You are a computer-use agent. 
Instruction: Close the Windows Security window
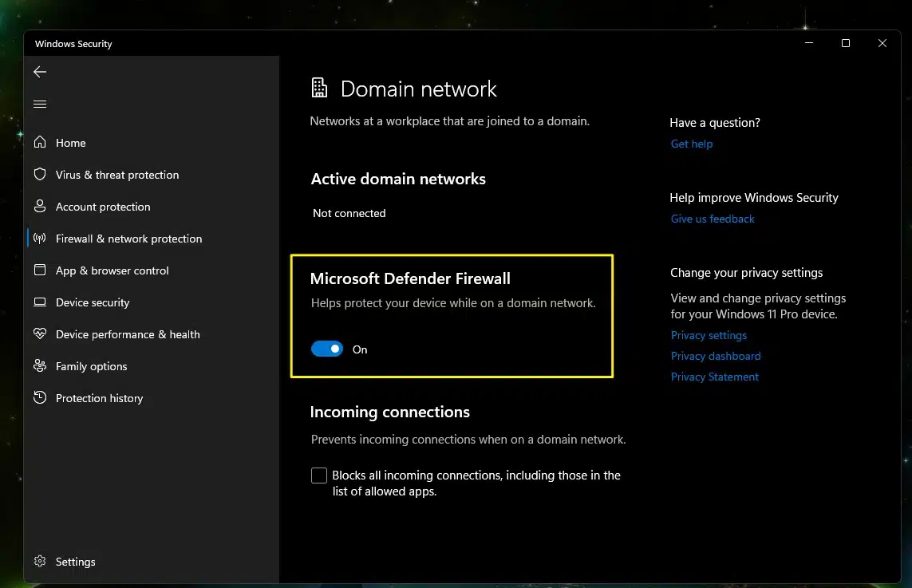point(882,43)
